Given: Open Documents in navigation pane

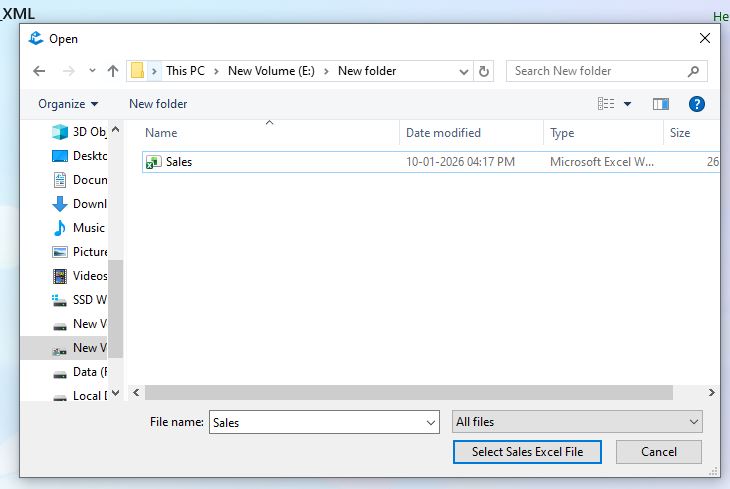Looking at the screenshot, I should pos(80,180).
